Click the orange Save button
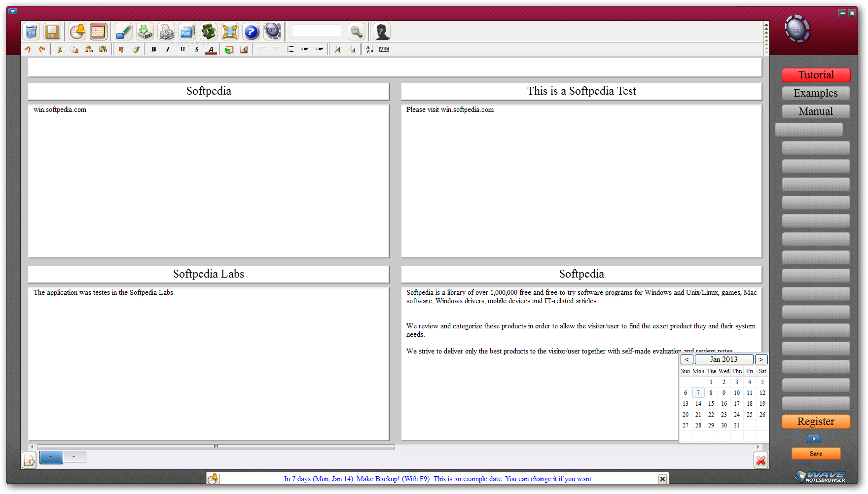 click(x=816, y=454)
